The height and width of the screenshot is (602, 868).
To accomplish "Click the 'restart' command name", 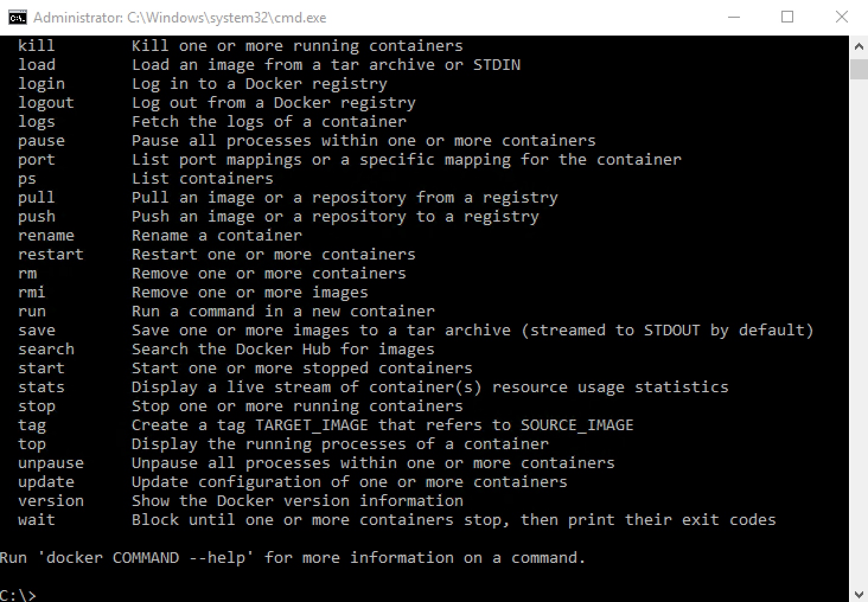I will [x=51, y=254].
